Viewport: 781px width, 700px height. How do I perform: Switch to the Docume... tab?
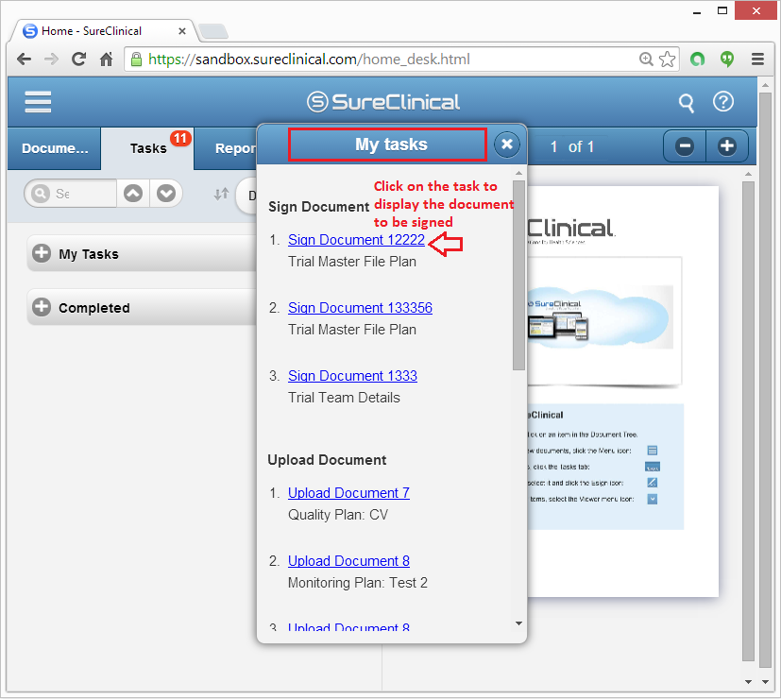[x=55, y=148]
